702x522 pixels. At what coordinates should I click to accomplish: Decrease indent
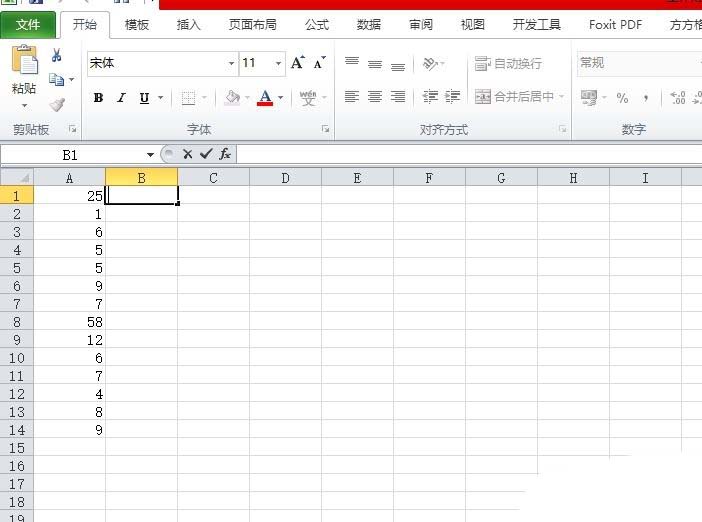[x=430, y=96]
